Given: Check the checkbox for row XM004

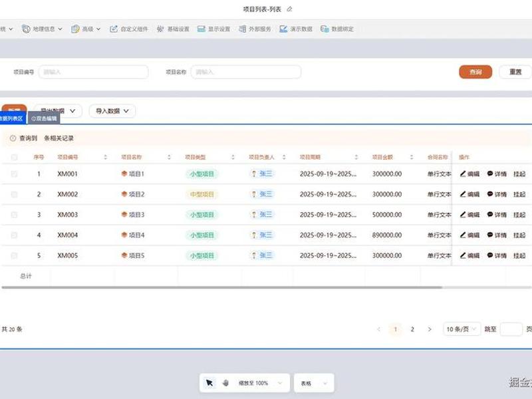Looking at the screenshot, I should click(14, 235).
